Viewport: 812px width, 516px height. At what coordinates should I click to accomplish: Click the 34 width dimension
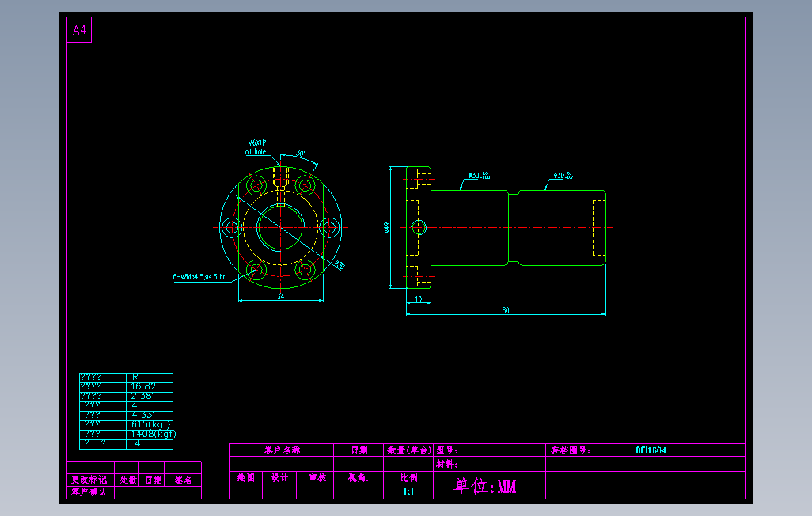point(281,297)
